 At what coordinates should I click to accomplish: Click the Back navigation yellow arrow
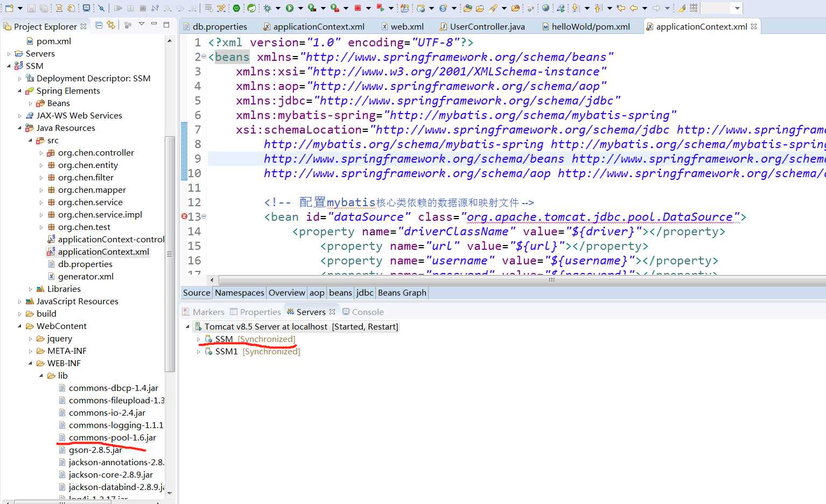pos(634,8)
